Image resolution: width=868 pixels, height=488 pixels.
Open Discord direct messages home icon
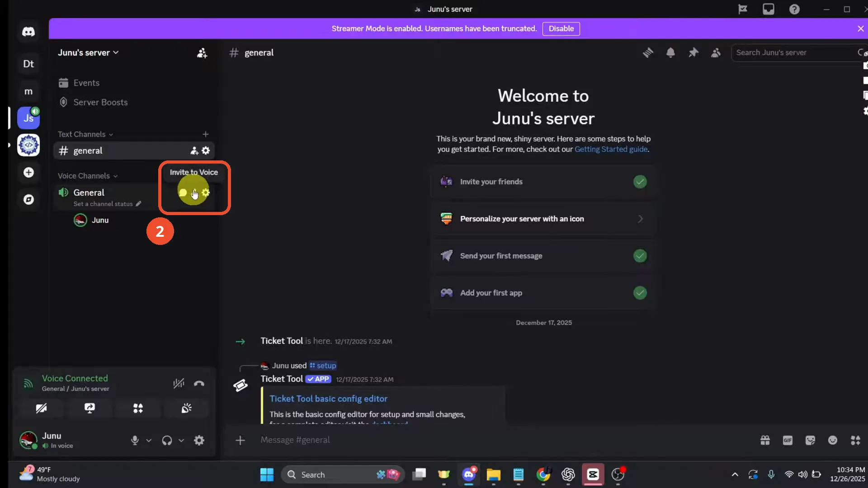[28, 32]
